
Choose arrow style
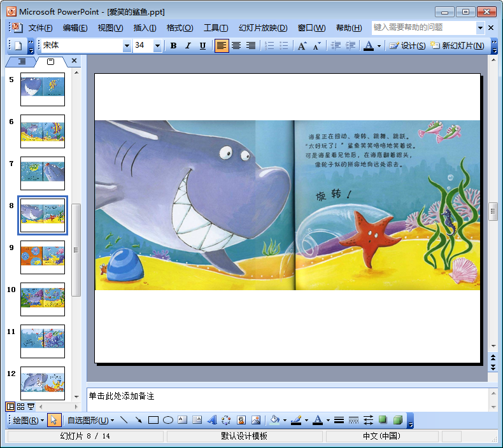pos(368,420)
